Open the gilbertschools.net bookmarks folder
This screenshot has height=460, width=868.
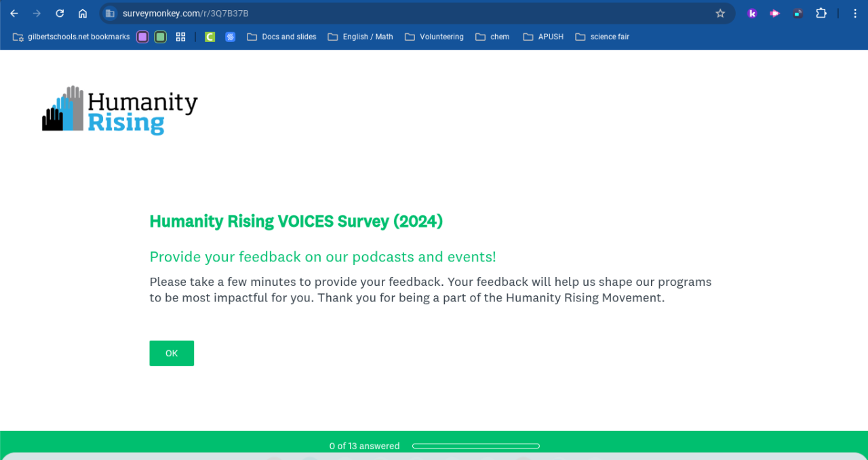click(x=71, y=37)
